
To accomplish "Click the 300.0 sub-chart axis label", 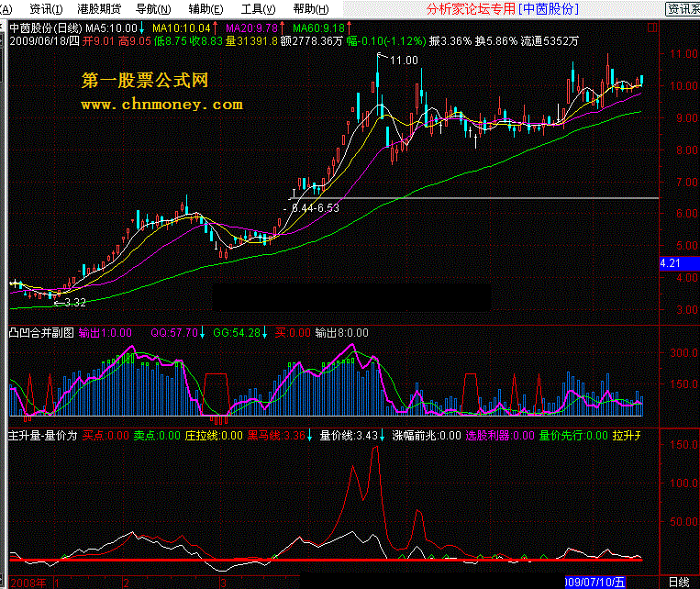I will [x=683, y=353].
